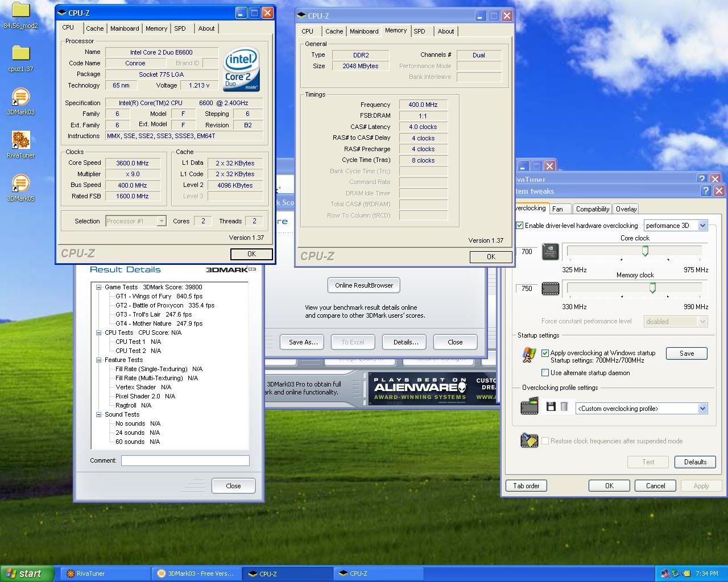Collapse the Feature Tests tree node

coord(98,360)
